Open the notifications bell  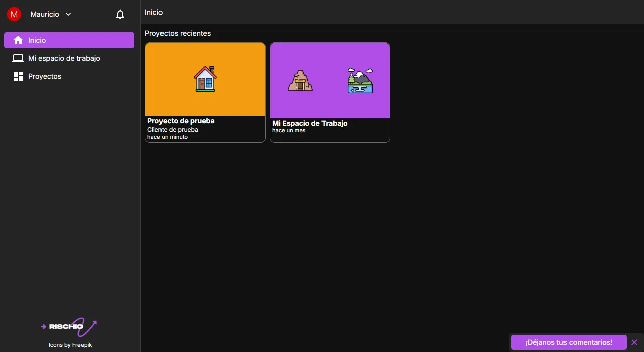click(120, 14)
